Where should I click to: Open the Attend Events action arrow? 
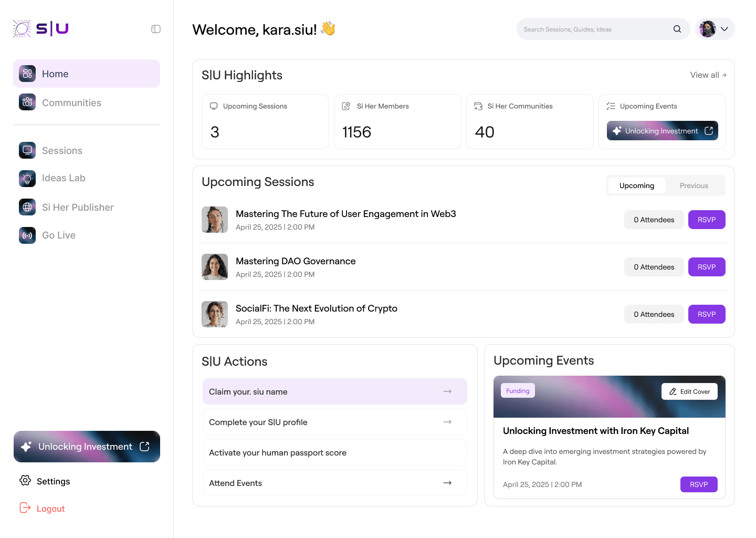[x=447, y=483]
